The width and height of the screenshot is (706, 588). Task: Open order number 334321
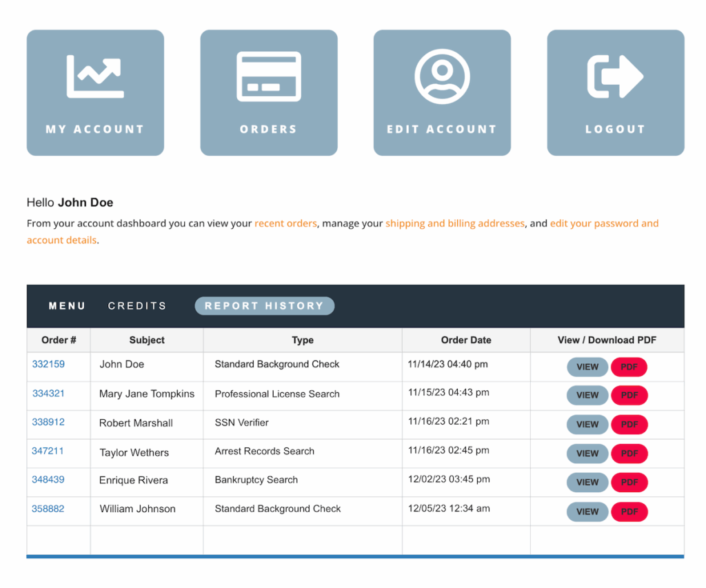tap(48, 394)
